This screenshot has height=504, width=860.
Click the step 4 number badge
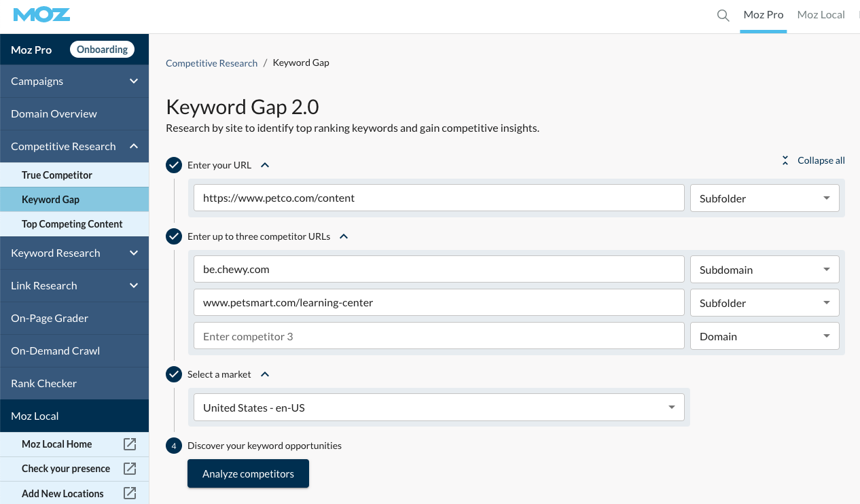174,446
